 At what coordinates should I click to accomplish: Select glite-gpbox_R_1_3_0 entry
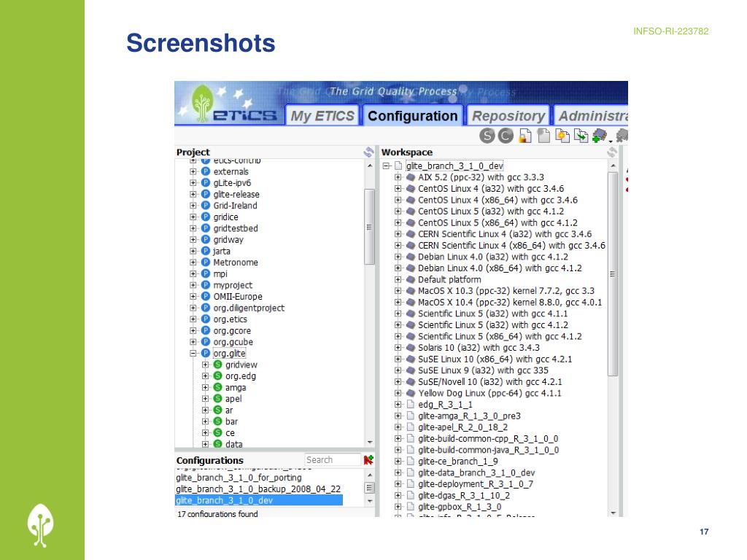coord(460,507)
